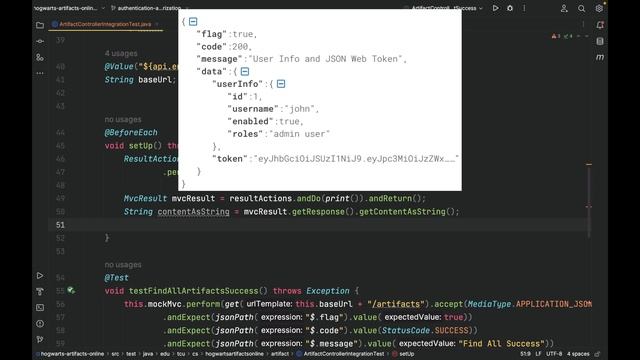Change the LF line separator setting
The height and width of the screenshot is (360, 640).
click(x=538, y=354)
